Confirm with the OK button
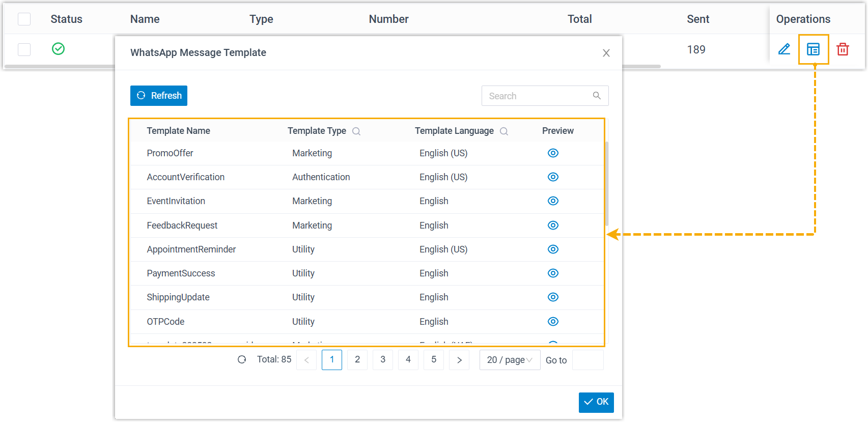 596,402
